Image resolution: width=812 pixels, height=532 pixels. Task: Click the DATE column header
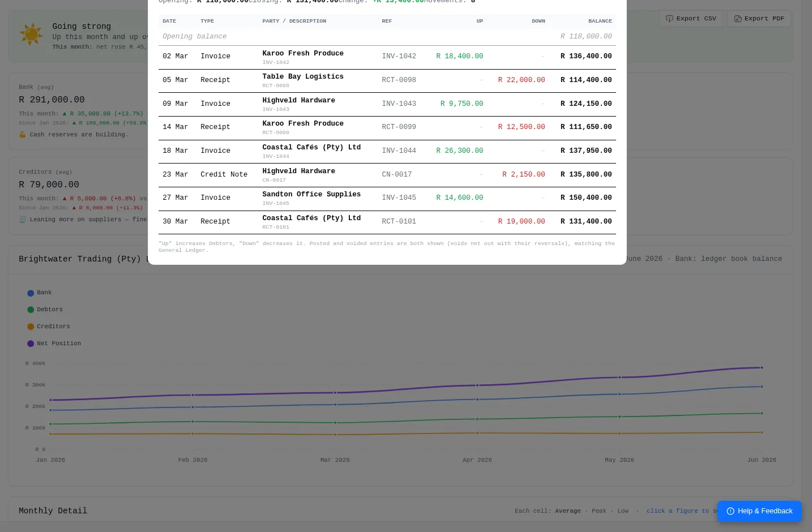pyautogui.click(x=169, y=22)
